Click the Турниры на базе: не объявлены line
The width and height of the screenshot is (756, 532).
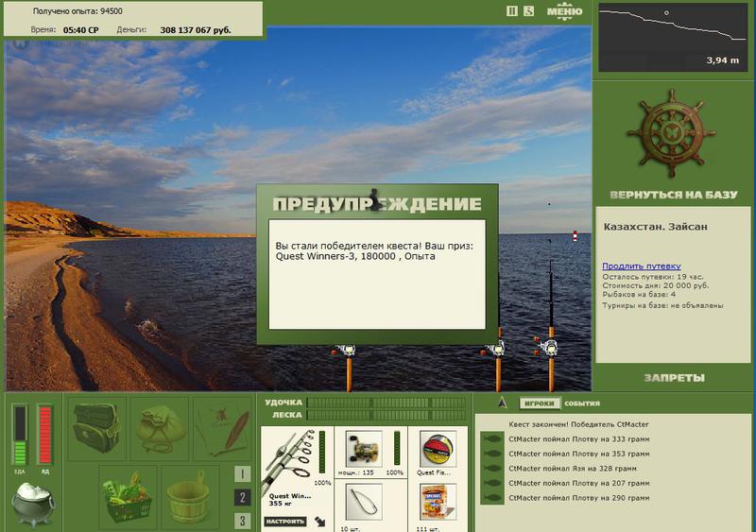(x=662, y=305)
